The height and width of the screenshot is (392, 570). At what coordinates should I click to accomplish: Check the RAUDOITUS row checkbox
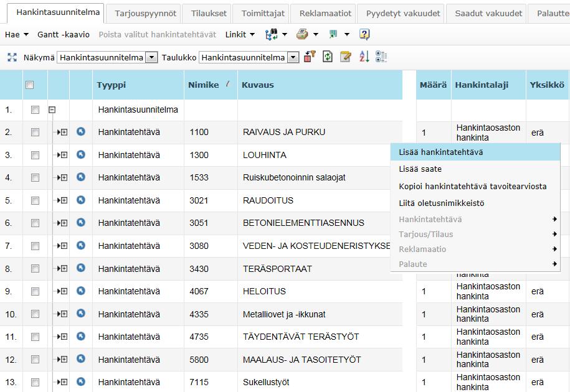pyautogui.click(x=36, y=201)
